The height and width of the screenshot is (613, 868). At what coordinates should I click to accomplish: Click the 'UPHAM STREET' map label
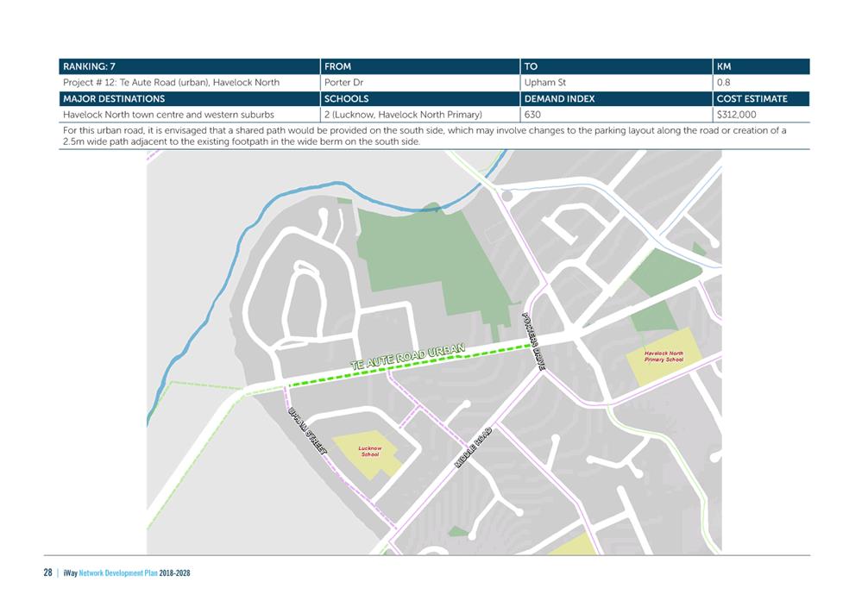[307, 431]
